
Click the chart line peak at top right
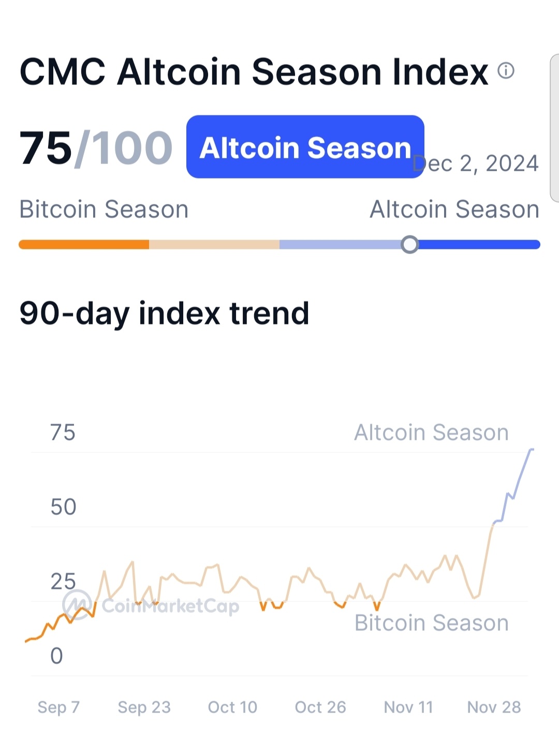click(532, 450)
